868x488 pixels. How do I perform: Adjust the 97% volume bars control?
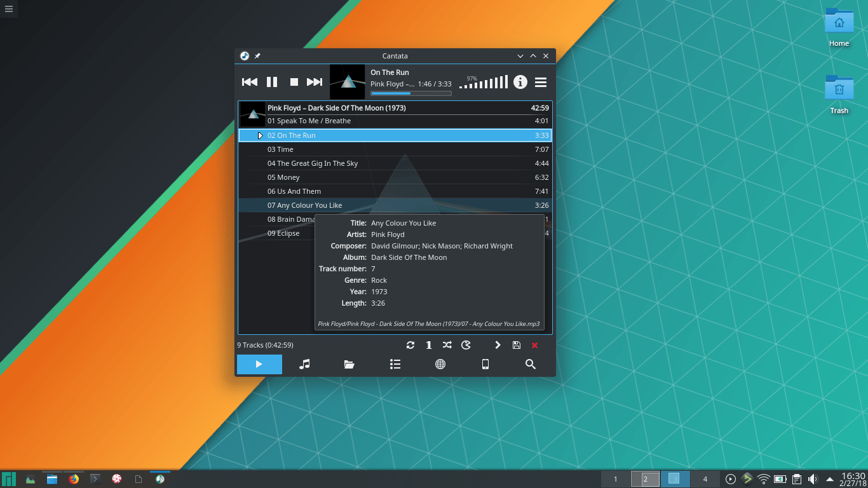click(x=484, y=82)
